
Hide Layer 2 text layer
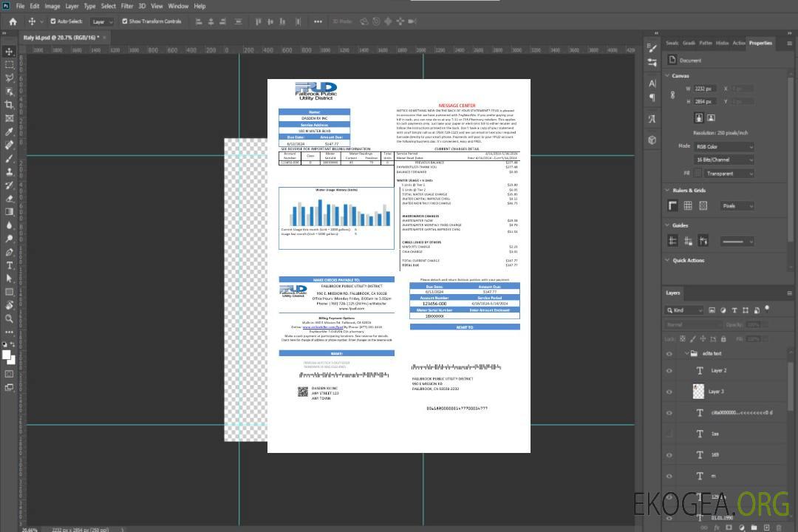pyautogui.click(x=669, y=371)
